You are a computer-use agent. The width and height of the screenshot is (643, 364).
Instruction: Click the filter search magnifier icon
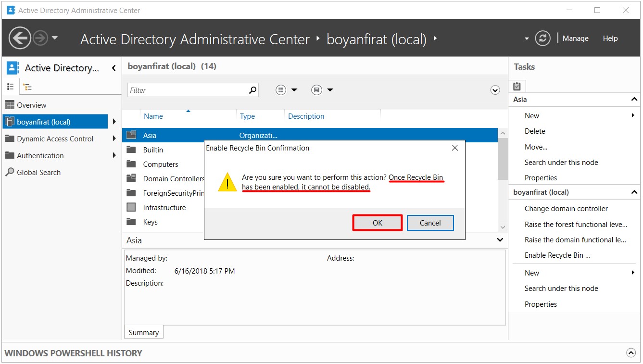252,90
